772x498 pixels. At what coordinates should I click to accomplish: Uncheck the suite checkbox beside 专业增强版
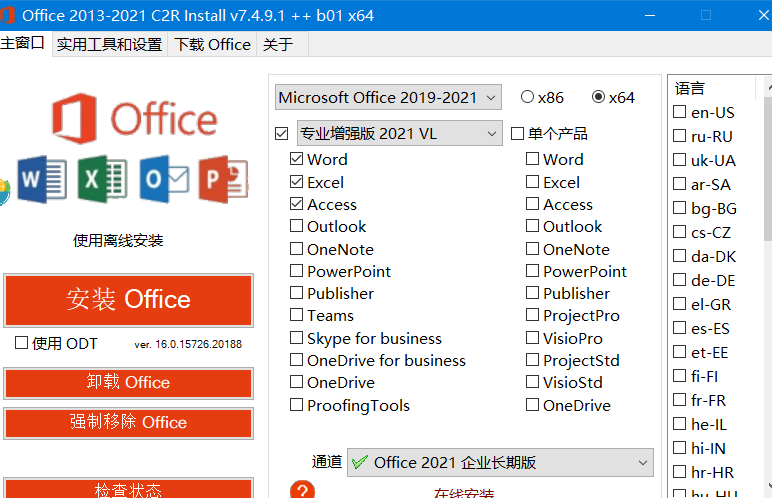coord(282,133)
